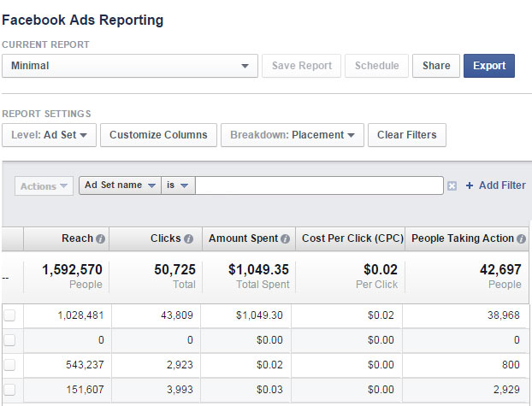Tick the checkbox for the zero reach row
Image resolution: width=532 pixels, height=406 pixels.
(9, 340)
